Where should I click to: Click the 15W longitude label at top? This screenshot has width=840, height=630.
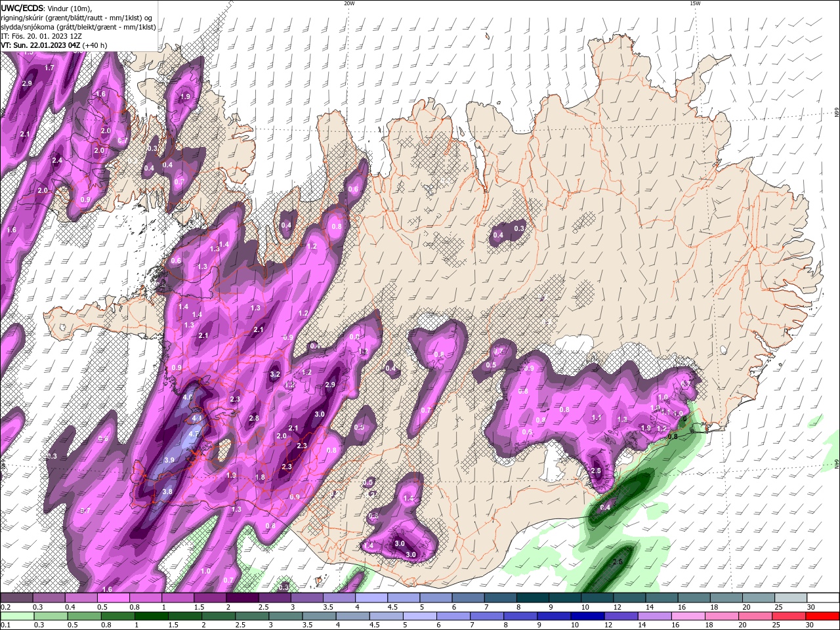[x=695, y=3]
